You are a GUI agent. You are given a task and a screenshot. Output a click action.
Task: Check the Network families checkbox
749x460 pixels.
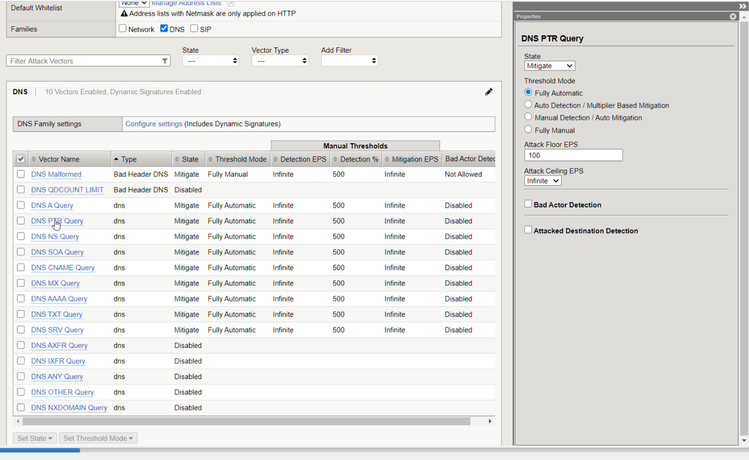(123, 29)
